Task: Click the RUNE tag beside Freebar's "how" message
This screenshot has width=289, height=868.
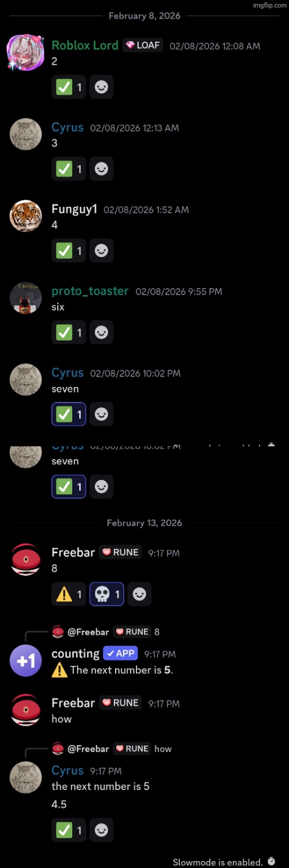Action: point(121,703)
